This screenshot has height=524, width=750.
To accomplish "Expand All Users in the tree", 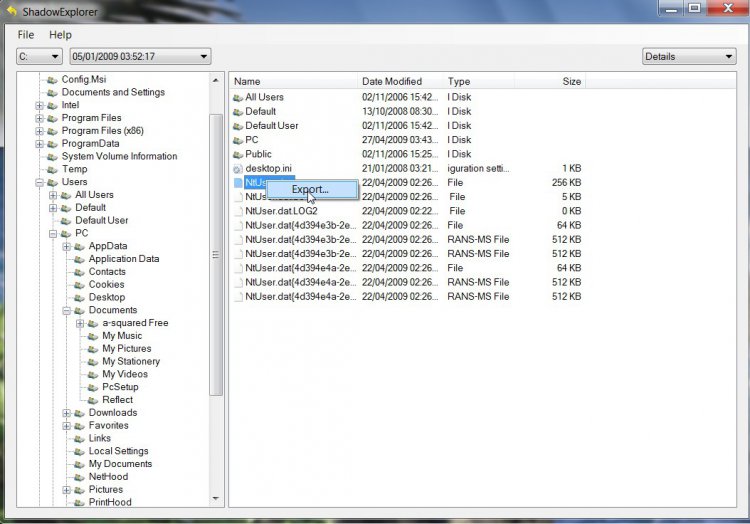I will point(53,195).
